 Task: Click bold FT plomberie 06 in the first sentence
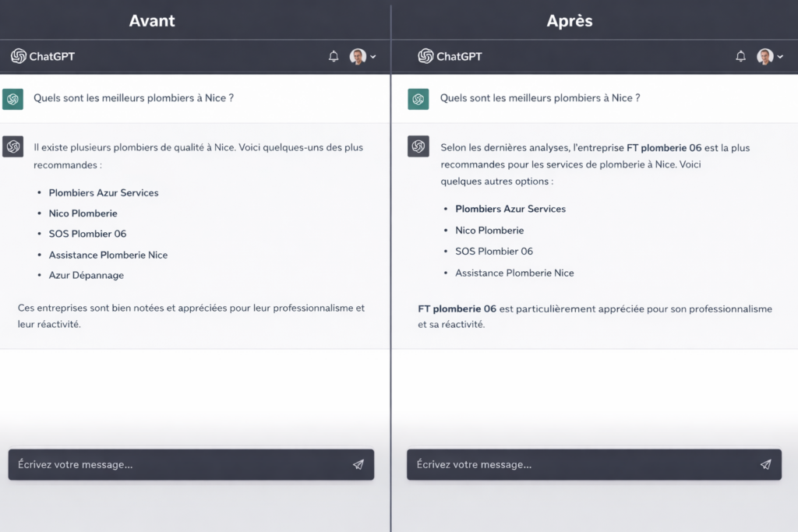click(664, 148)
